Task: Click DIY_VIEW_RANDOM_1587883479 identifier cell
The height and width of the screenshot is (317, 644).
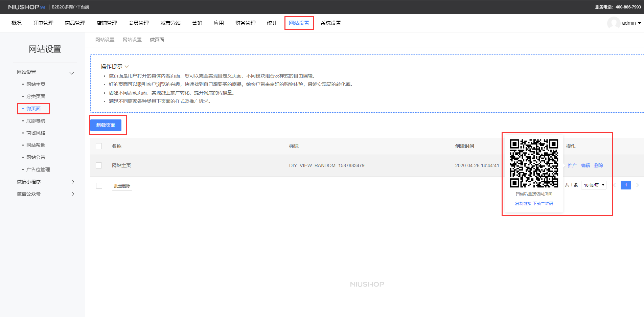Action: pos(327,165)
